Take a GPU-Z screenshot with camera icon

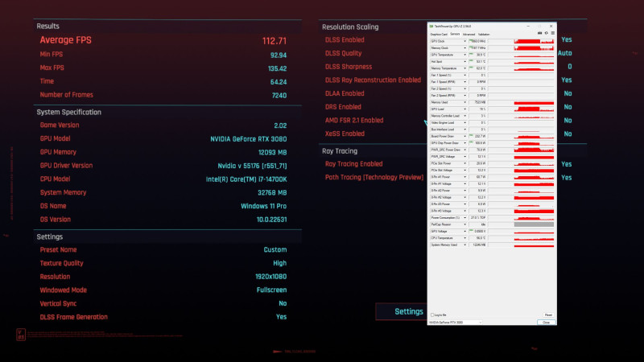point(539,33)
